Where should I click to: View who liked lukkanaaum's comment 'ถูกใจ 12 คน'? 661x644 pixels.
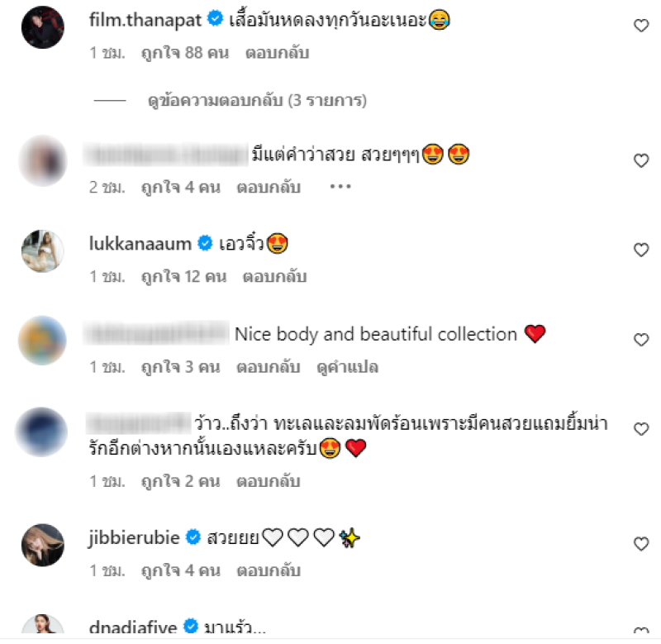coord(183,277)
